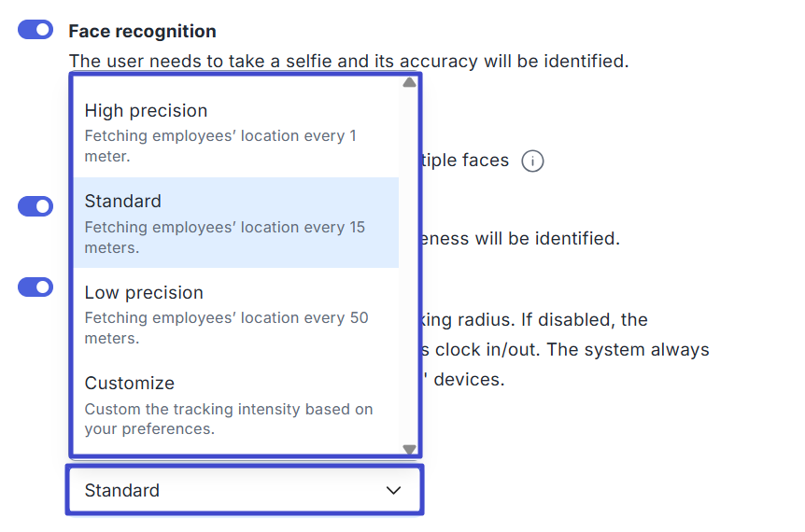Click the 'every 50 meters' description line
The image size is (805, 532).
click(x=226, y=328)
